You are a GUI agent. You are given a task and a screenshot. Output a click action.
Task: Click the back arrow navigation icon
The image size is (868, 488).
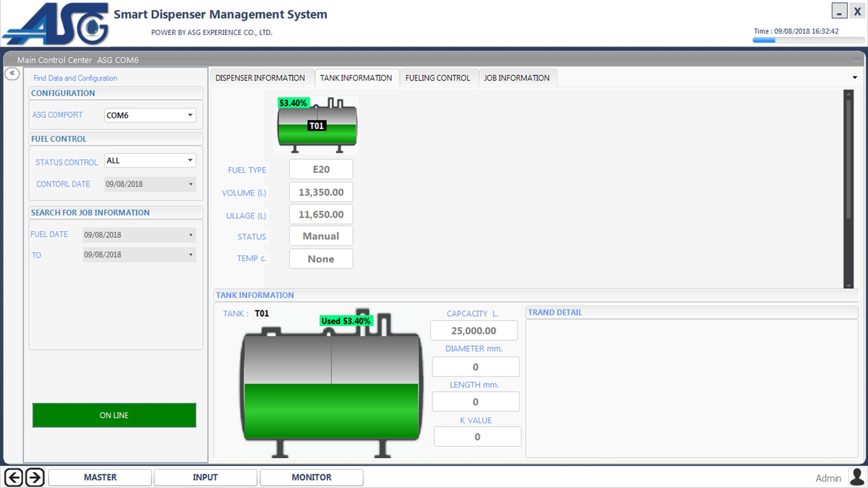13,478
